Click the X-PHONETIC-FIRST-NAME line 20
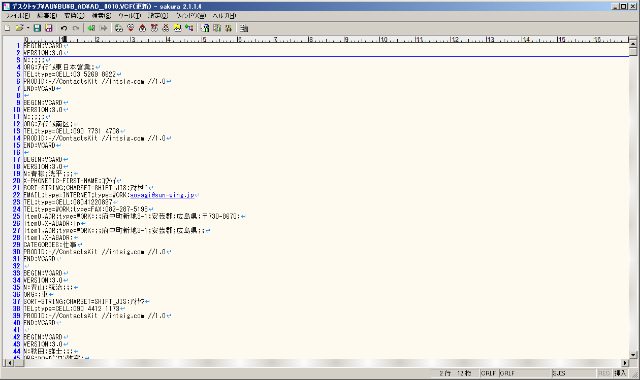640x380 pixels. click(70, 180)
